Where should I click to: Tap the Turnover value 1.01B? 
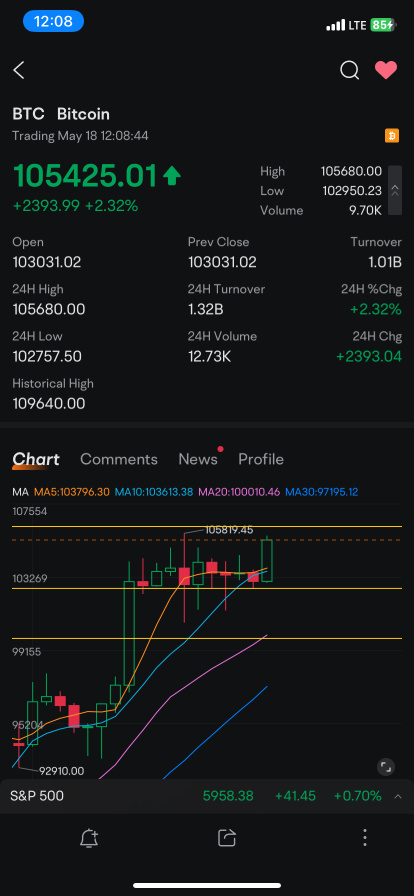pyautogui.click(x=385, y=262)
